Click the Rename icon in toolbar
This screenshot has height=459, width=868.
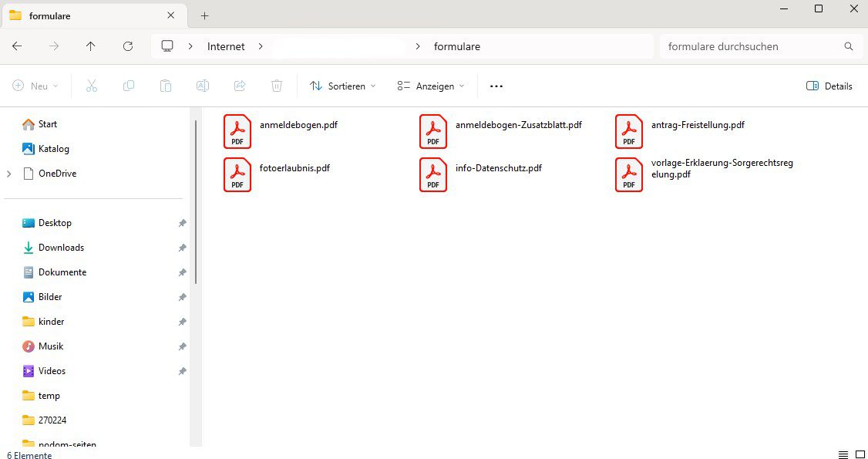(x=203, y=86)
